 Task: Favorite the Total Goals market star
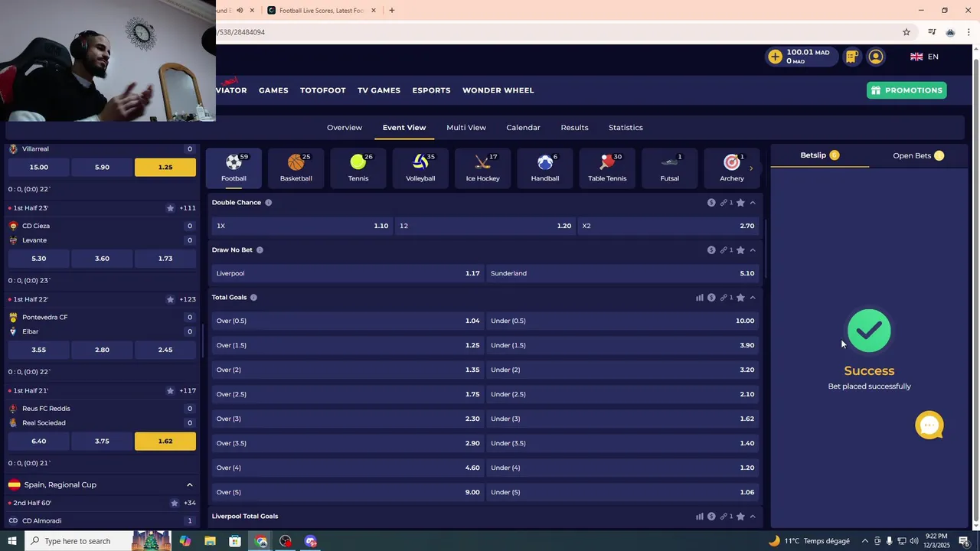pos(740,298)
